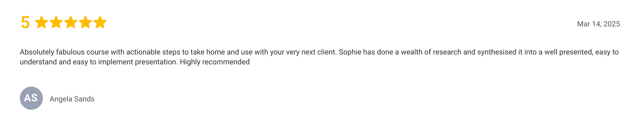Image resolution: width=644 pixels, height=122 pixels.
Task: Select the second yellow rating star
Action: pos(56,22)
